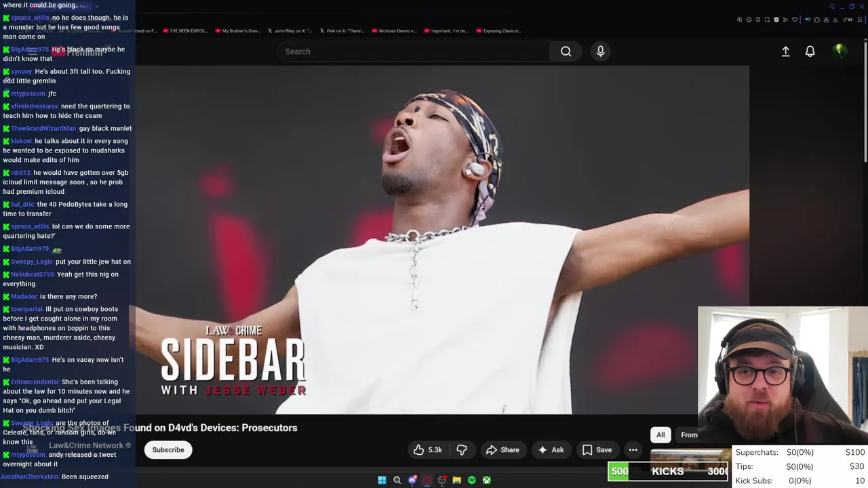Click the tab search icon in title bar
Viewport: 868px width, 488px height.
tap(832, 7)
